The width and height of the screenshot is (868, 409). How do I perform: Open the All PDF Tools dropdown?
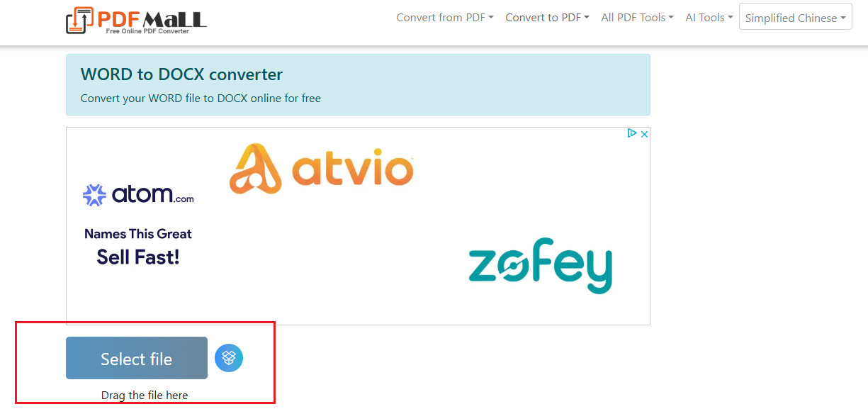(x=637, y=18)
